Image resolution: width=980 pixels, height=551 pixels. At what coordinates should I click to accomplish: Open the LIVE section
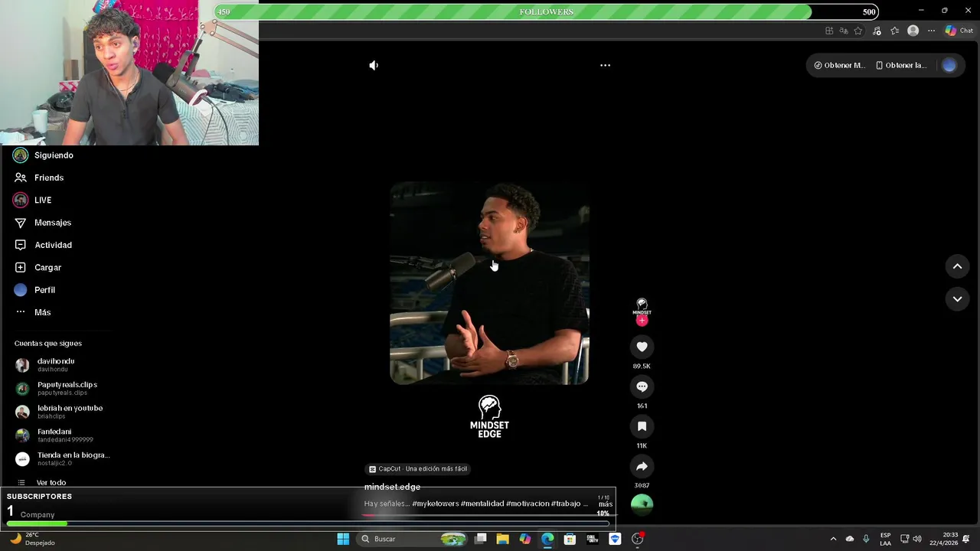(34, 200)
